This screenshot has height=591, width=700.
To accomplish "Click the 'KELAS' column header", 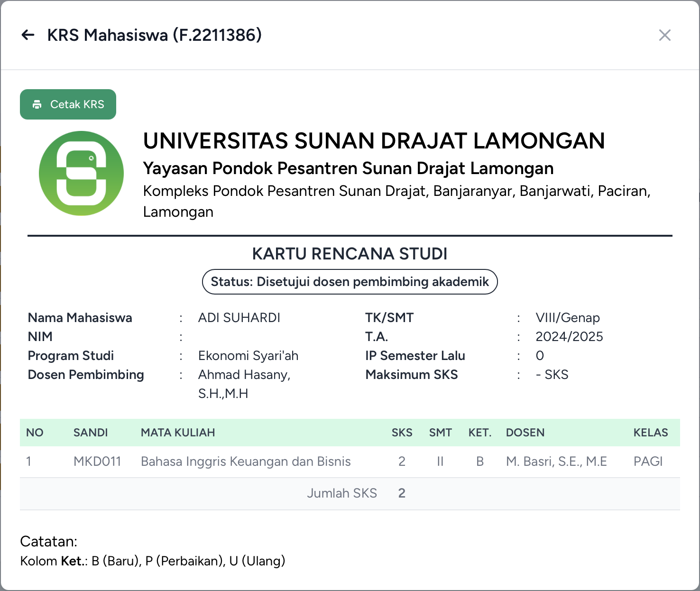I will point(651,433).
